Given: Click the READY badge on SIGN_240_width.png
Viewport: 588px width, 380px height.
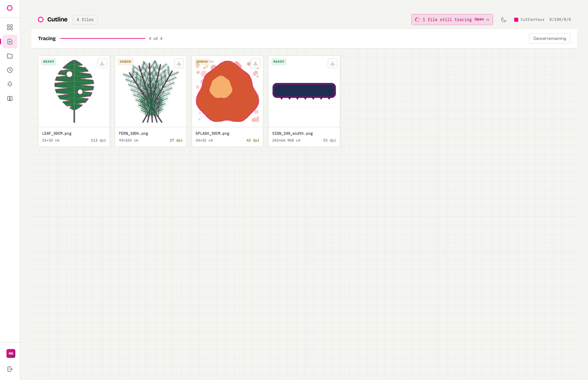Looking at the screenshot, I should click(279, 62).
